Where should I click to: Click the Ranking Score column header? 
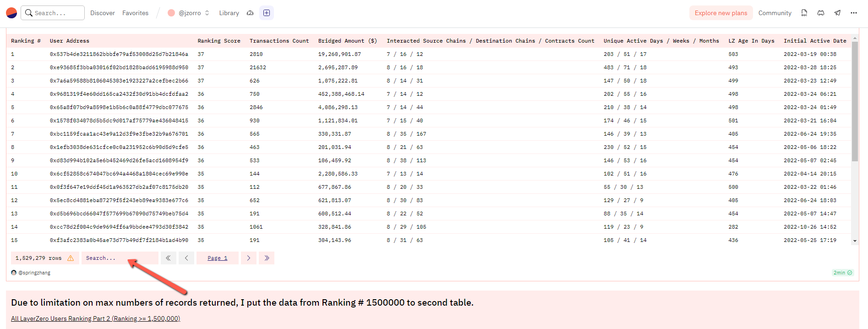(x=219, y=41)
